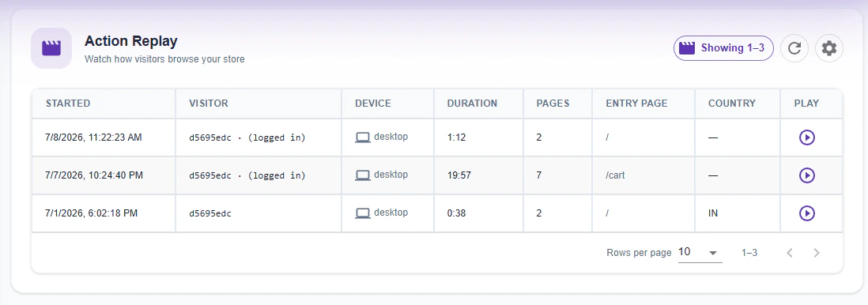Click the 1–3 pagination range text
This screenshot has height=305, width=868.
(x=749, y=253)
